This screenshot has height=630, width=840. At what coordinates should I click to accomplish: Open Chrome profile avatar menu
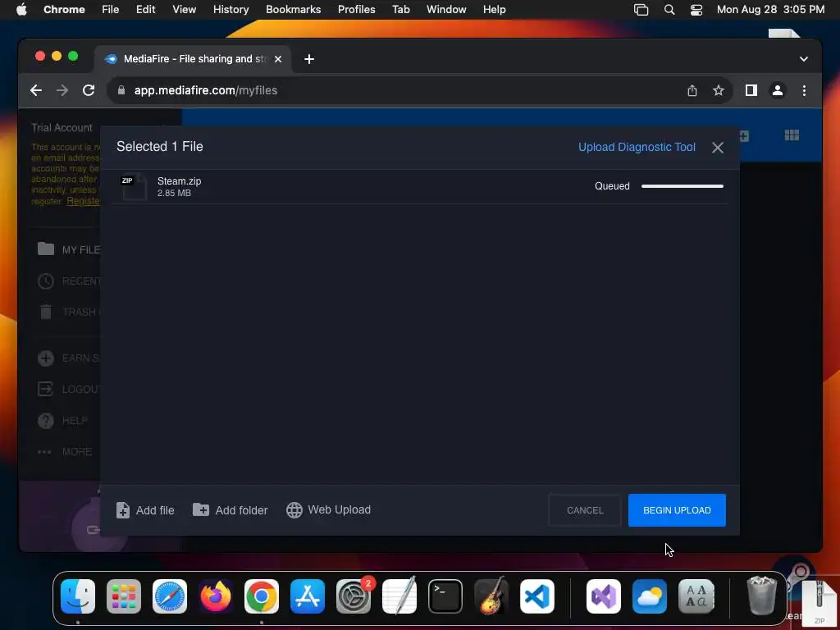click(778, 90)
